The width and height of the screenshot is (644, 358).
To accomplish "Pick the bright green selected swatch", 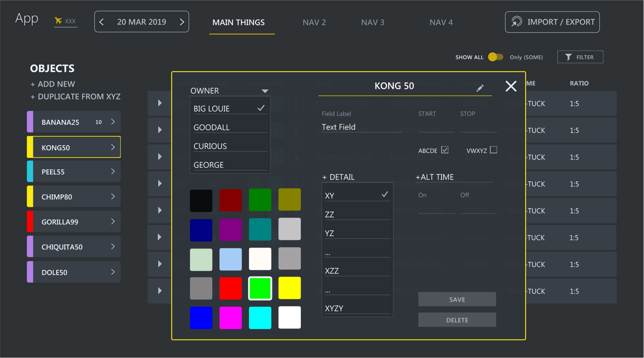I will [260, 288].
